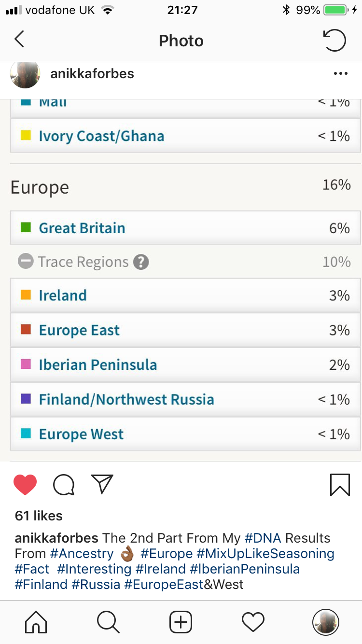Screen dimensions: 362x644
Task: View the 61 likes list
Action: pos(39,516)
